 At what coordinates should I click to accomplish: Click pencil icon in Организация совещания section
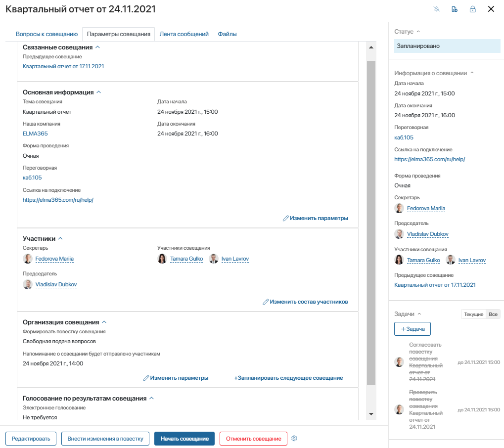pos(145,378)
